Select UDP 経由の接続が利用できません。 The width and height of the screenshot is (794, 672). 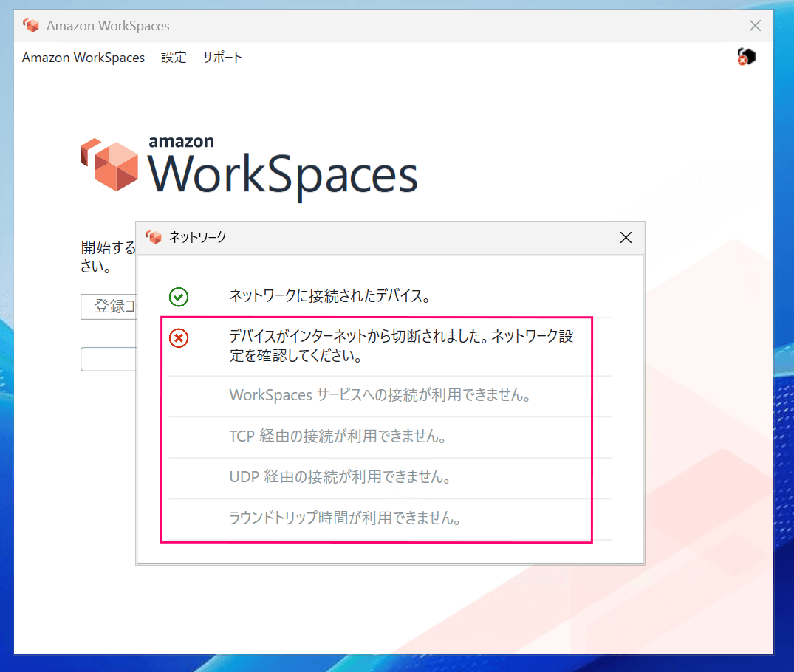click(340, 477)
